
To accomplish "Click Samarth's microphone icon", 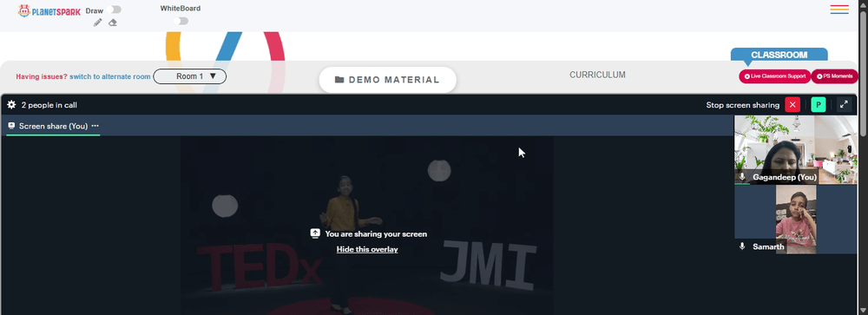I will (742, 246).
